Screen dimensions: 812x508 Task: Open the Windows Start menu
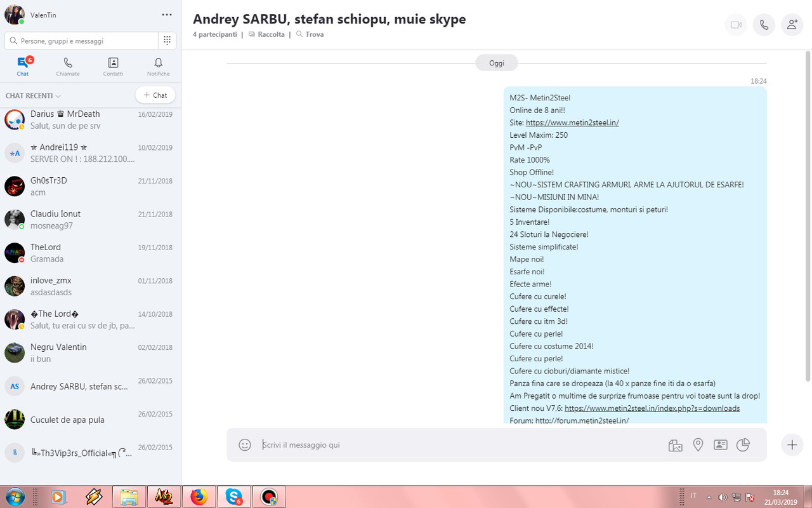click(13, 497)
